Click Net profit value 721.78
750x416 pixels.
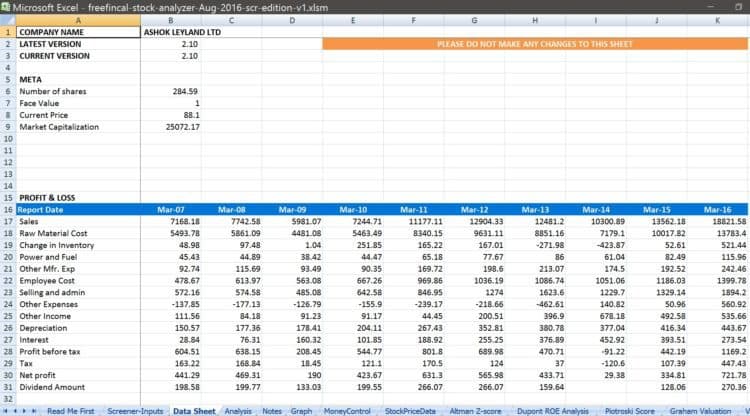click(x=717, y=375)
